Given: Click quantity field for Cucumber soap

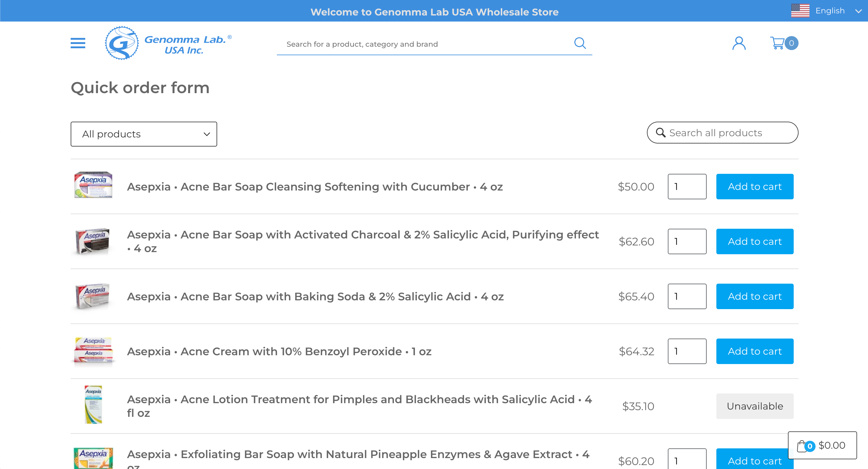Looking at the screenshot, I should coord(687,187).
